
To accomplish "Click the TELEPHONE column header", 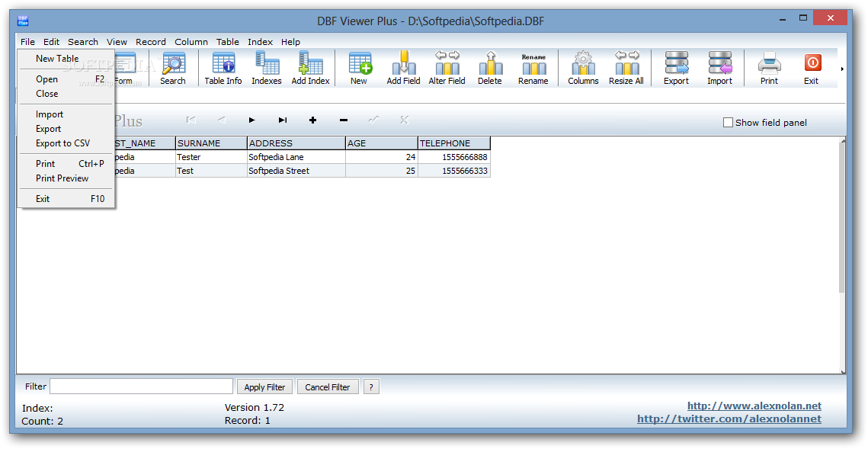I will tap(454, 143).
